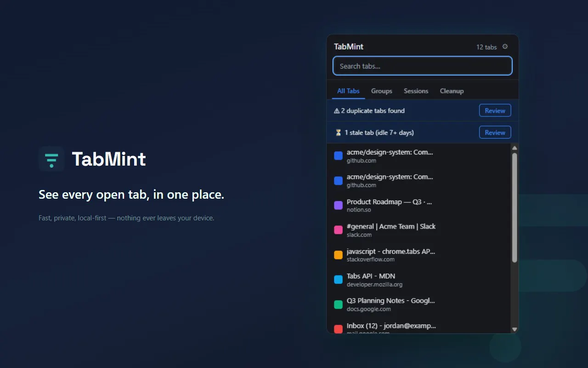
Task: Open the Cleanup tab
Action: coord(452,91)
